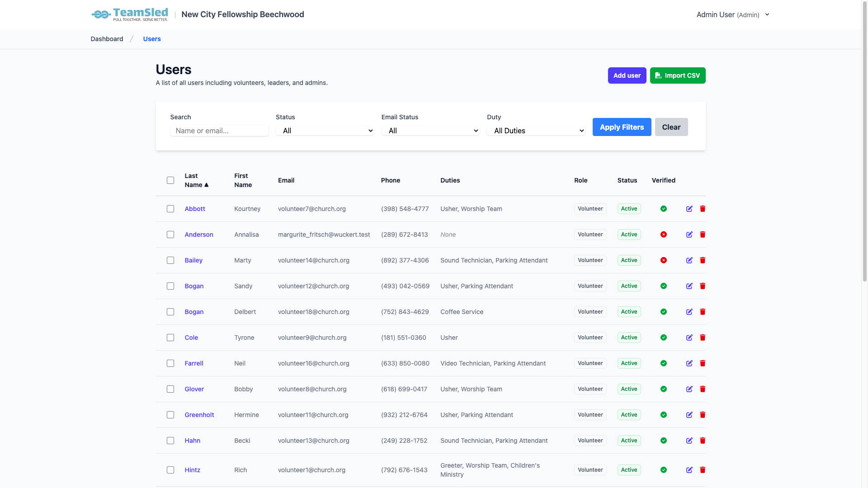868x488 pixels.
Task: Click the edit icon for Abbott's row
Action: 689,209
